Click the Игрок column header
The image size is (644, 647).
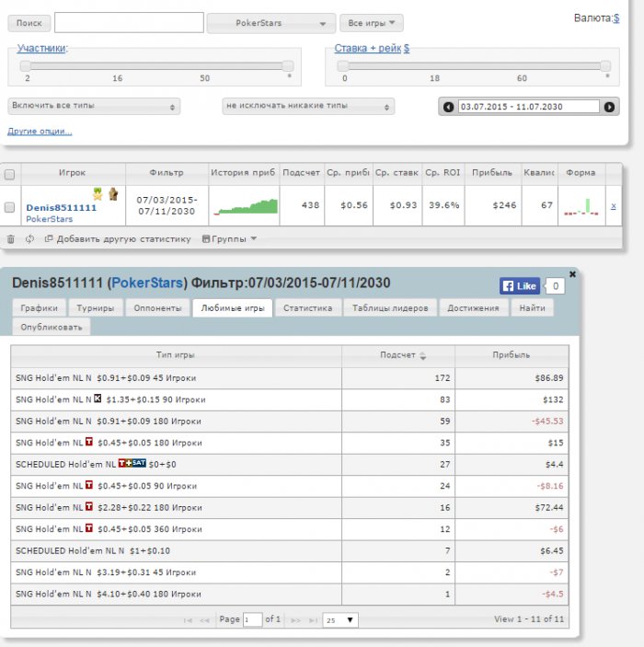coord(73,173)
